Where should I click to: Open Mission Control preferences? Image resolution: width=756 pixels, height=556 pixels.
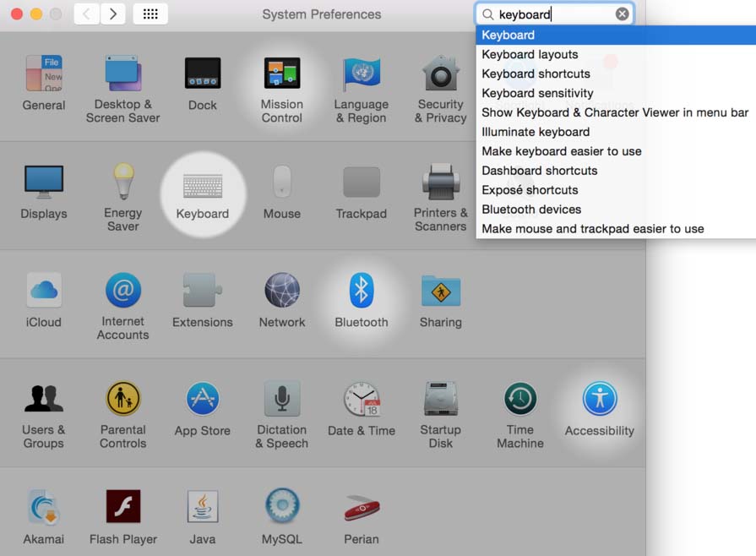click(282, 89)
